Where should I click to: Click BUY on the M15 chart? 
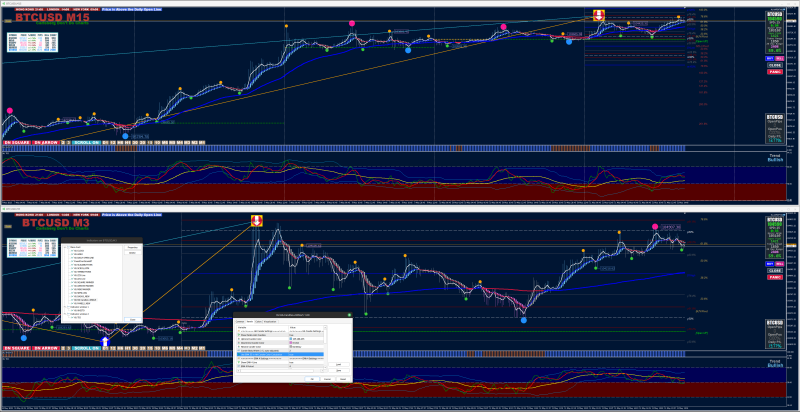769,59
